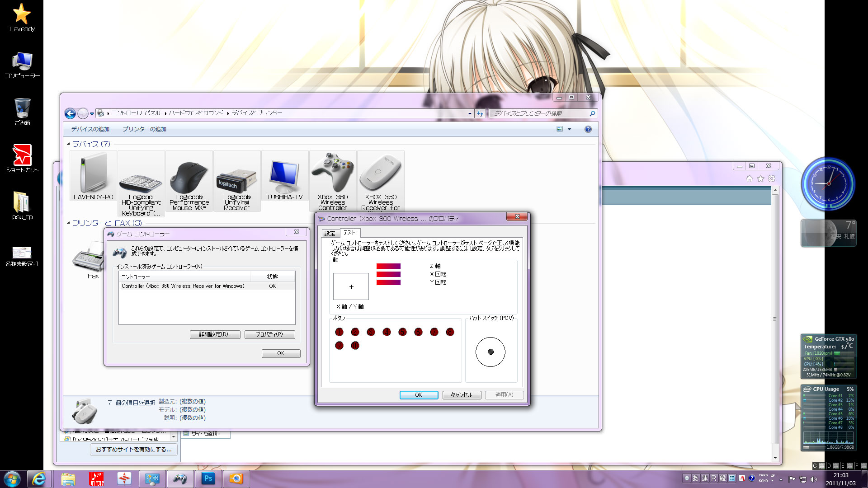Open Photoshop from the taskbar
This screenshot has width=868, height=488.
click(208, 479)
